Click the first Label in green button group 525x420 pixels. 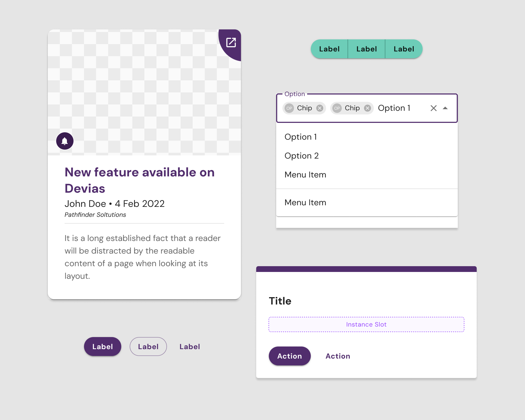[329, 49]
